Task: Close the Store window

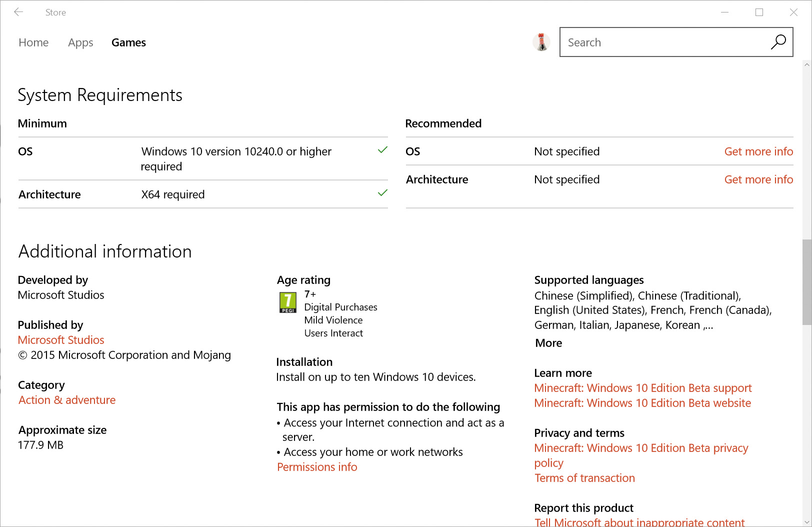Action: [793, 12]
